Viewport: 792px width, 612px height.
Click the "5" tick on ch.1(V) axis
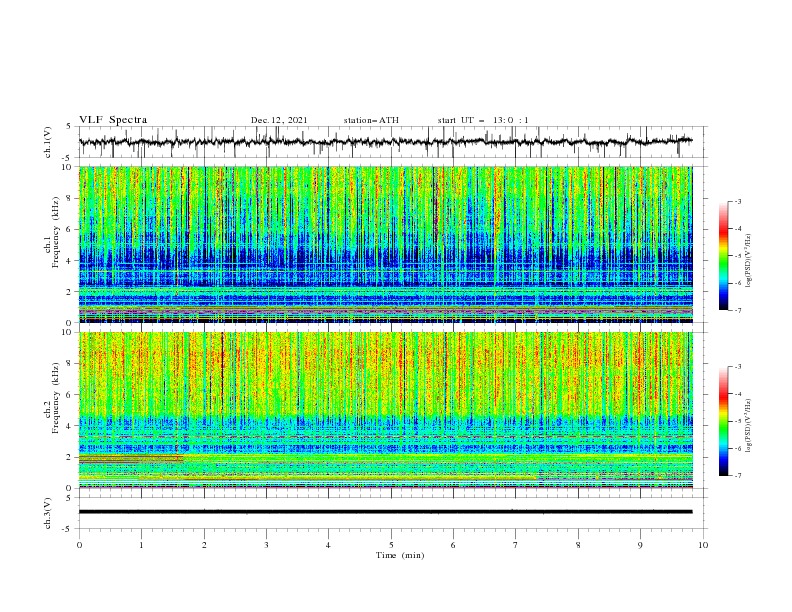(x=69, y=127)
